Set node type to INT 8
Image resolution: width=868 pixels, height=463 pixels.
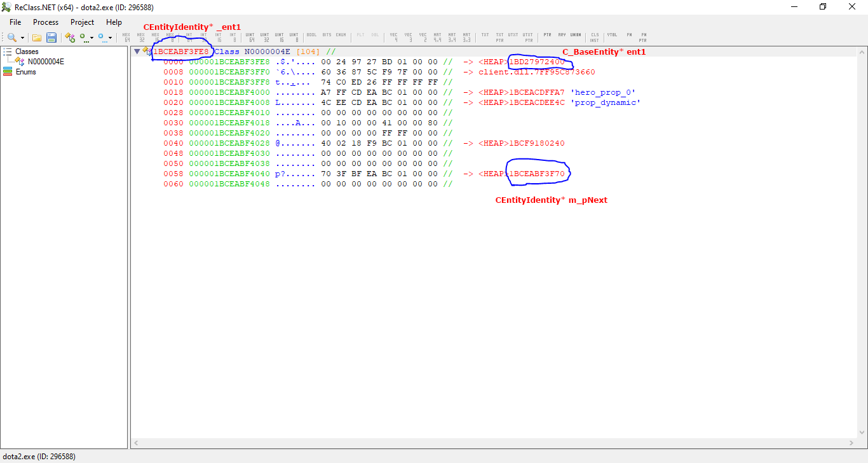pos(233,38)
